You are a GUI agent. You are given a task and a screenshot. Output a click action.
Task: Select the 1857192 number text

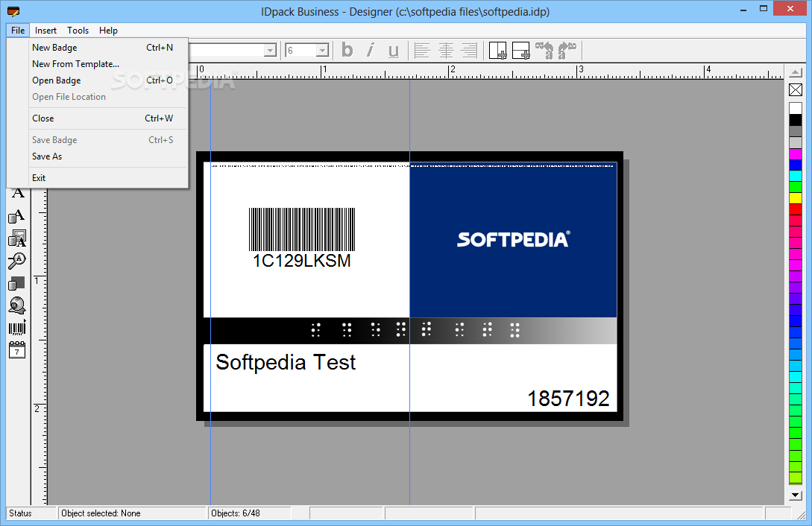[568, 399]
